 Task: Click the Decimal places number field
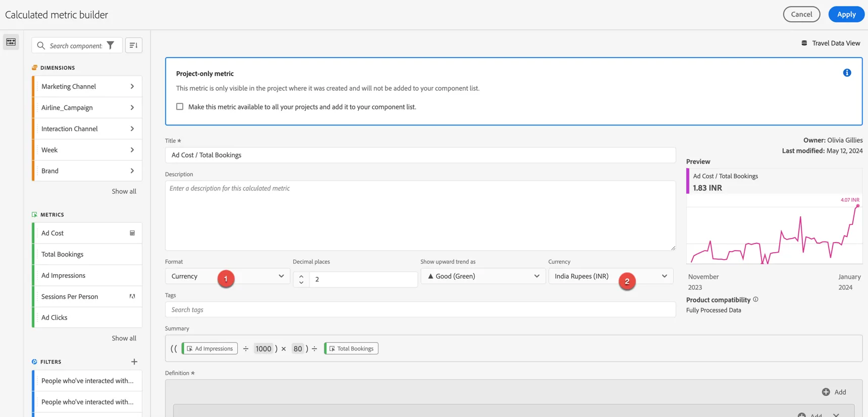[x=363, y=279]
